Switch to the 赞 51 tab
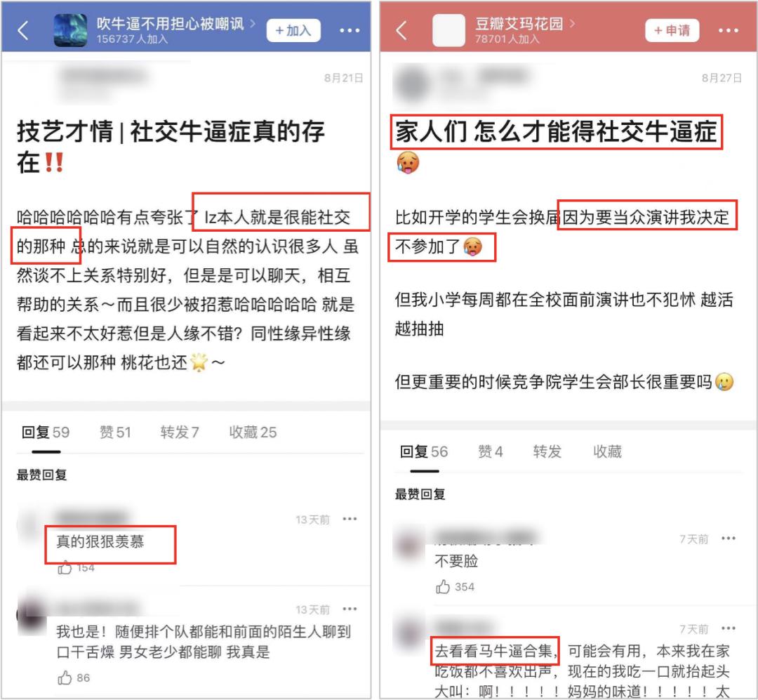This screenshot has width=758, height=700. [x=115, y=432]
